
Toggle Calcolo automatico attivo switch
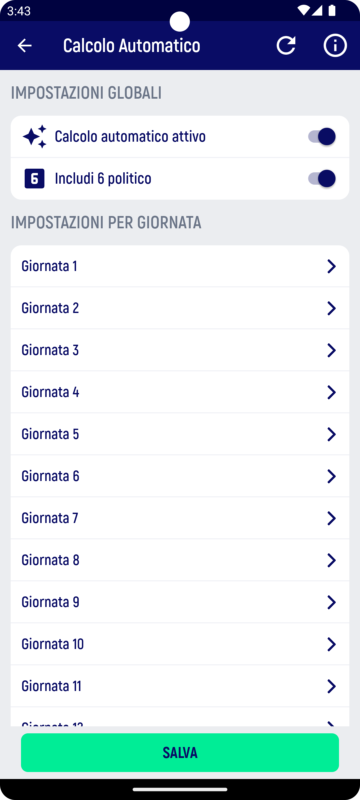[322, 137]
